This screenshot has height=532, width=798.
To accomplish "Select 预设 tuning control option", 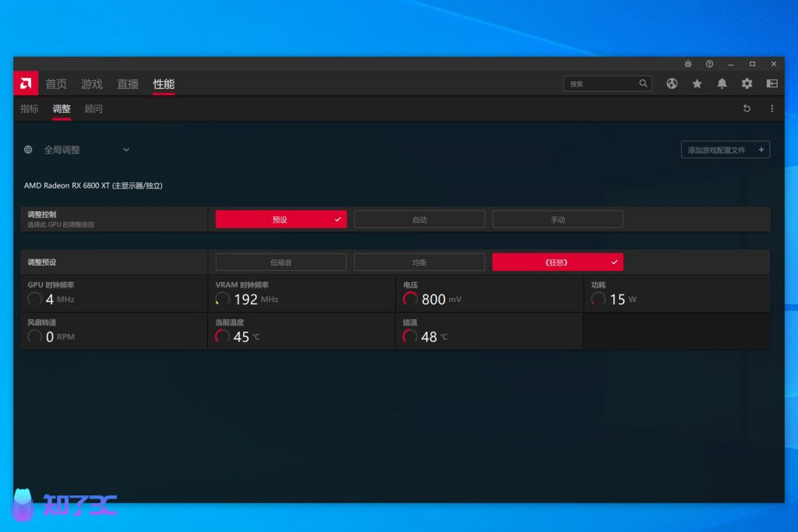I will coord(281,219).
